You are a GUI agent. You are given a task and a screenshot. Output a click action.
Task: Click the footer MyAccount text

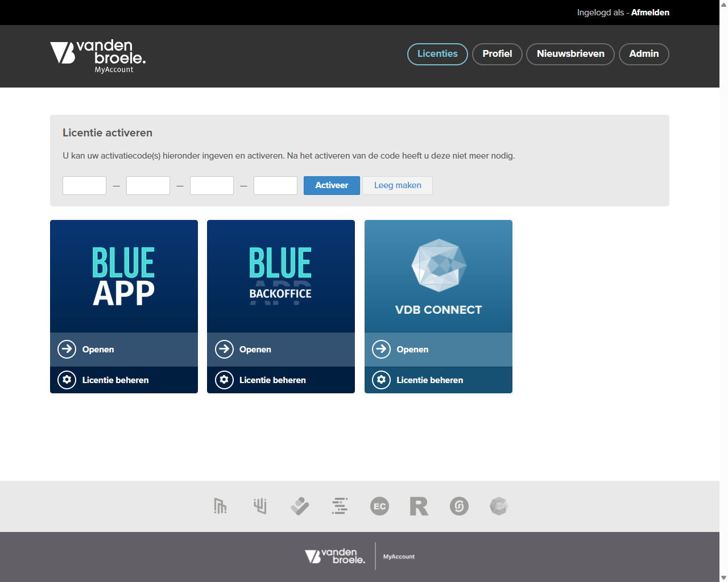tap(399, 557)
